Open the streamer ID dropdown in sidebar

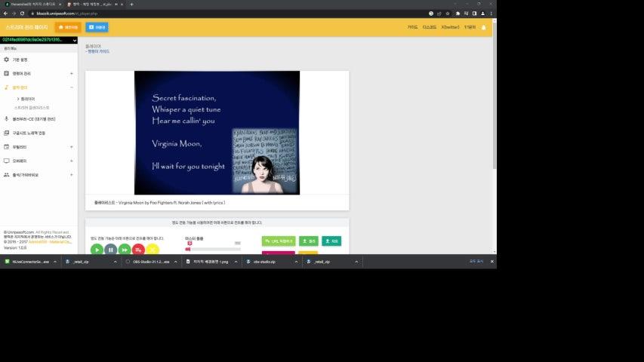coord(39,40)
